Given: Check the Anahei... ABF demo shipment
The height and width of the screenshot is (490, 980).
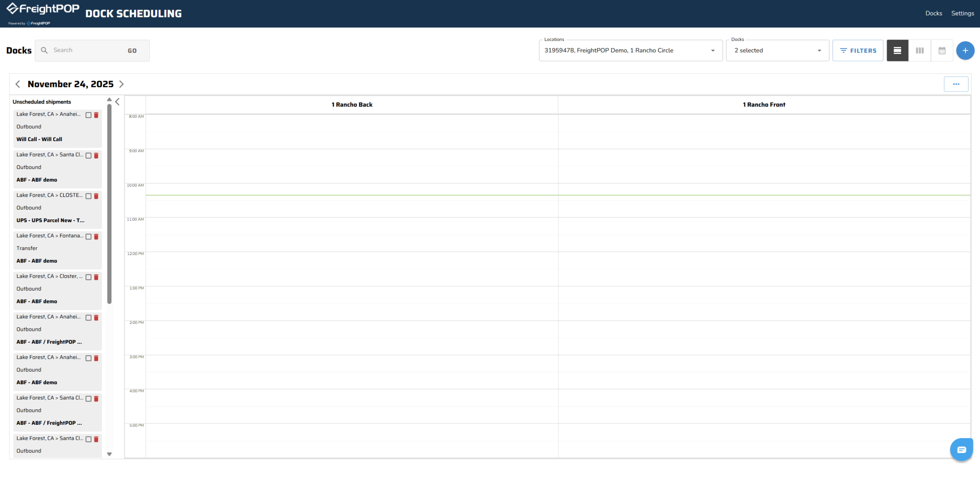Looking at the screenshot, I should pyautogui.click(x=89, y=358).
